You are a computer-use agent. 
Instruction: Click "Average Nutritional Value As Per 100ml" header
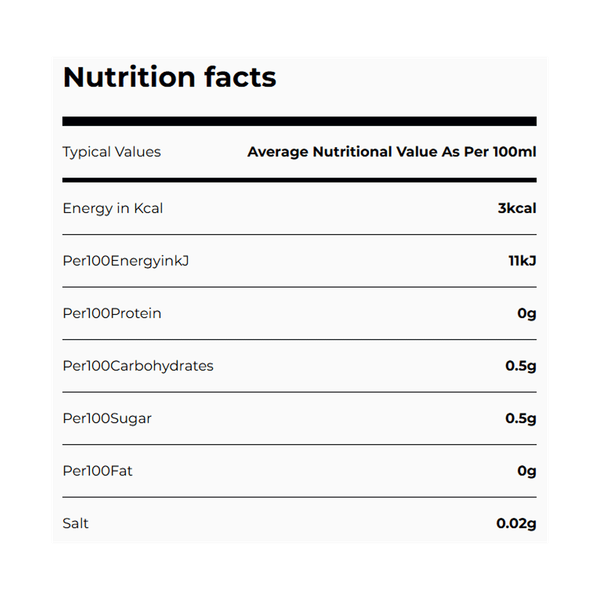391,152
